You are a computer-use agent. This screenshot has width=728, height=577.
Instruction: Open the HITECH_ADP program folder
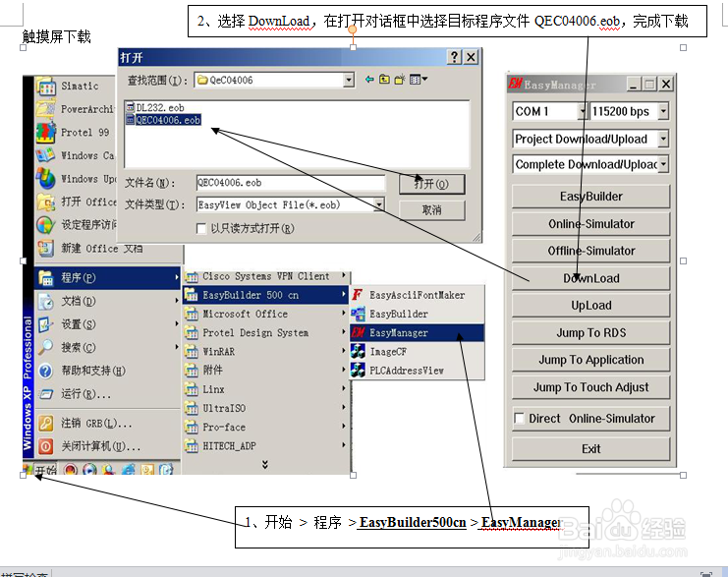pyautogui.click(x=266, y=446)
